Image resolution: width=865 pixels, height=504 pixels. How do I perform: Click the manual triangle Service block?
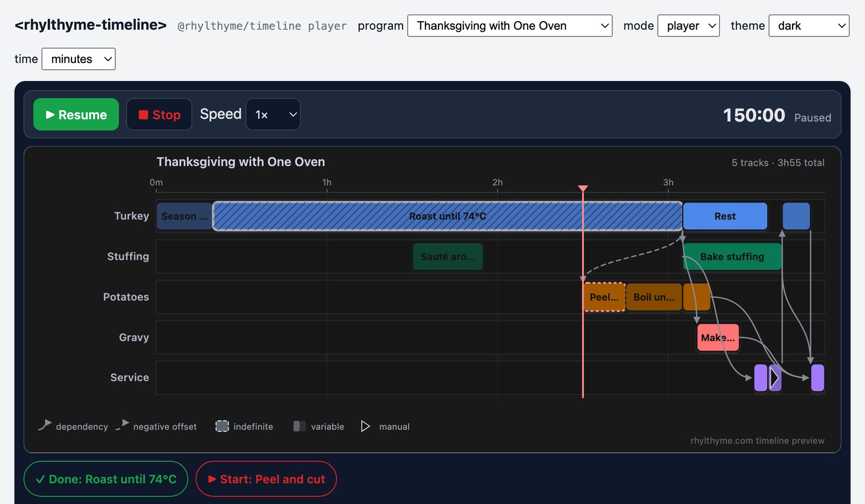coord(775,378)
